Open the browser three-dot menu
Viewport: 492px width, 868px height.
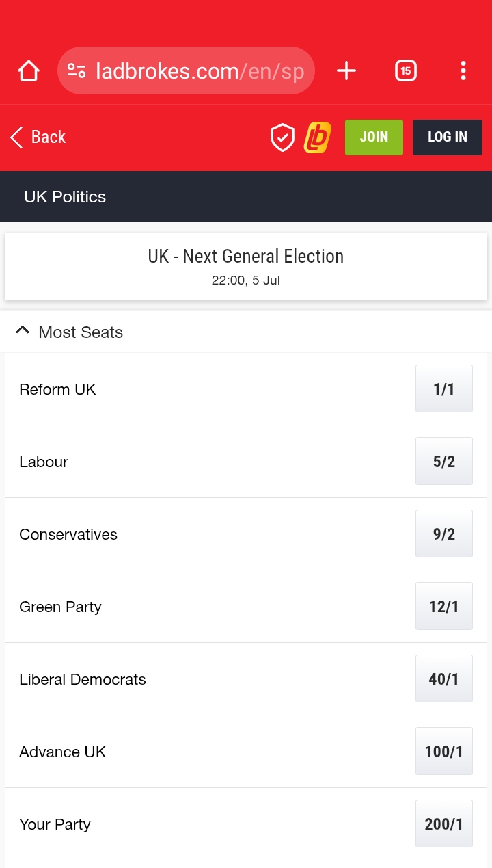coord(463,70)
